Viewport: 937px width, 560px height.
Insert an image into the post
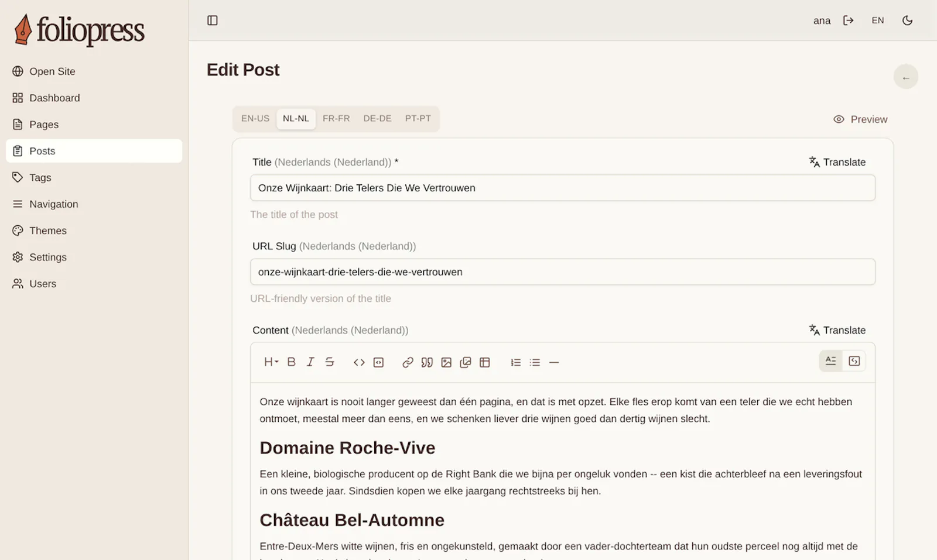[x=446, y=362]
